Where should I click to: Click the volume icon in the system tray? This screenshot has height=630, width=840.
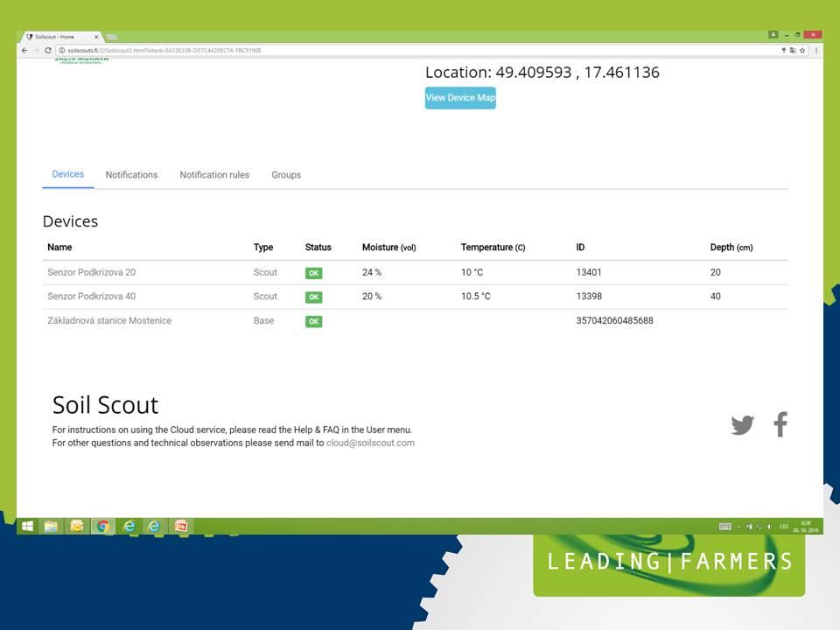[x=769, y=527]
